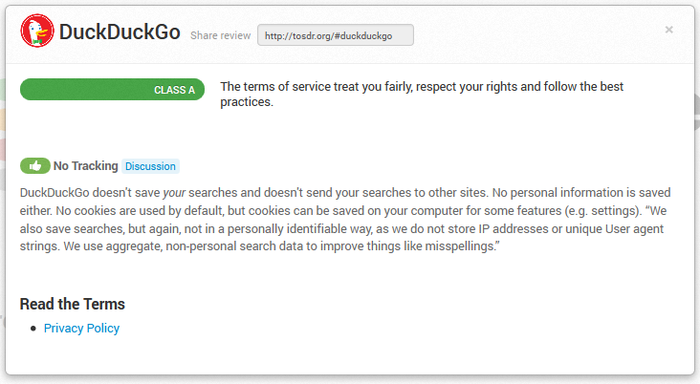
Task: Click the bullet before Privacy Policy
Action: click(33, 329)
